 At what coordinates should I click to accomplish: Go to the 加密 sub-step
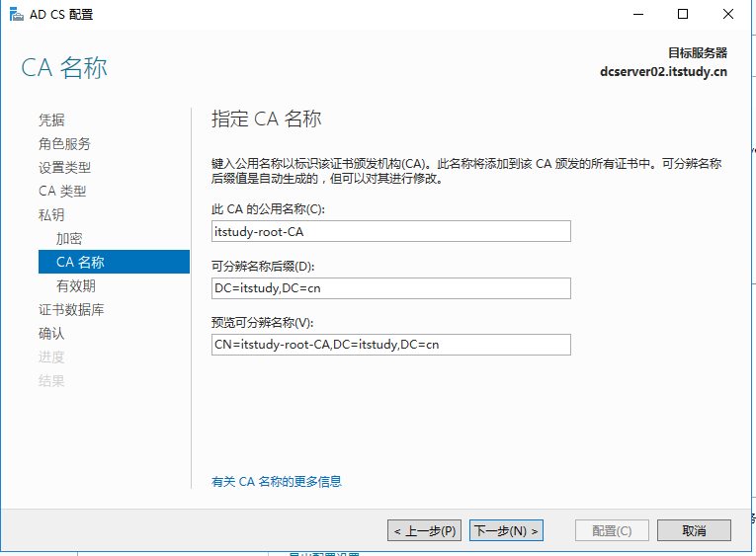[69, 238]
